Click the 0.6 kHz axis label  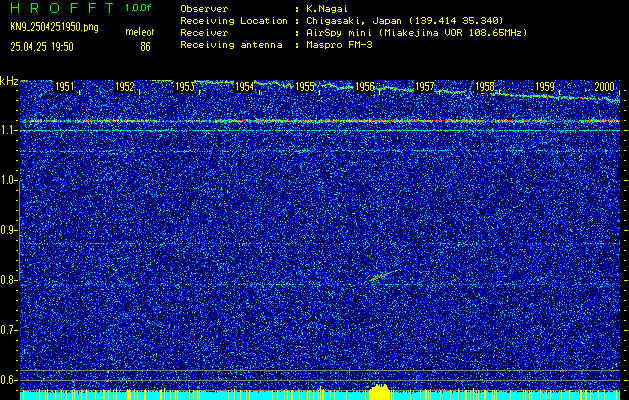[x=8, y=380]
